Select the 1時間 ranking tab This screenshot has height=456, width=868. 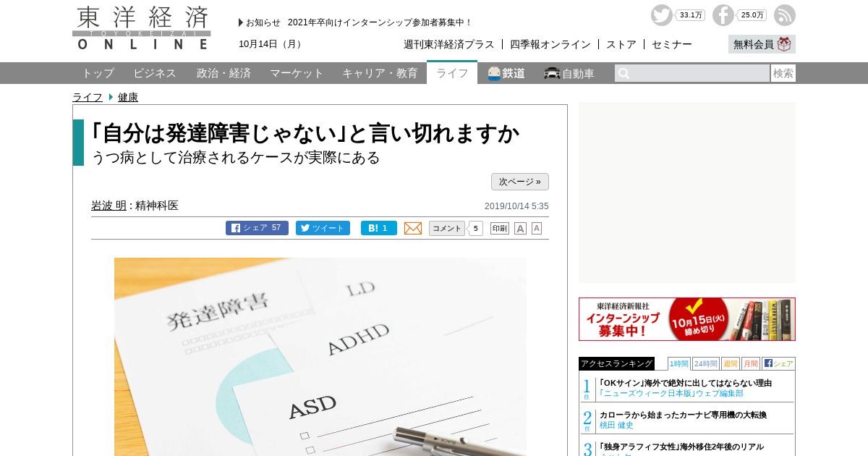click(679, 363)
